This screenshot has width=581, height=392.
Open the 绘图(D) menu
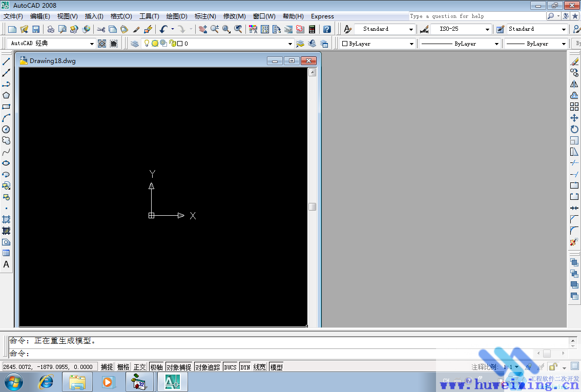point(177,16)
